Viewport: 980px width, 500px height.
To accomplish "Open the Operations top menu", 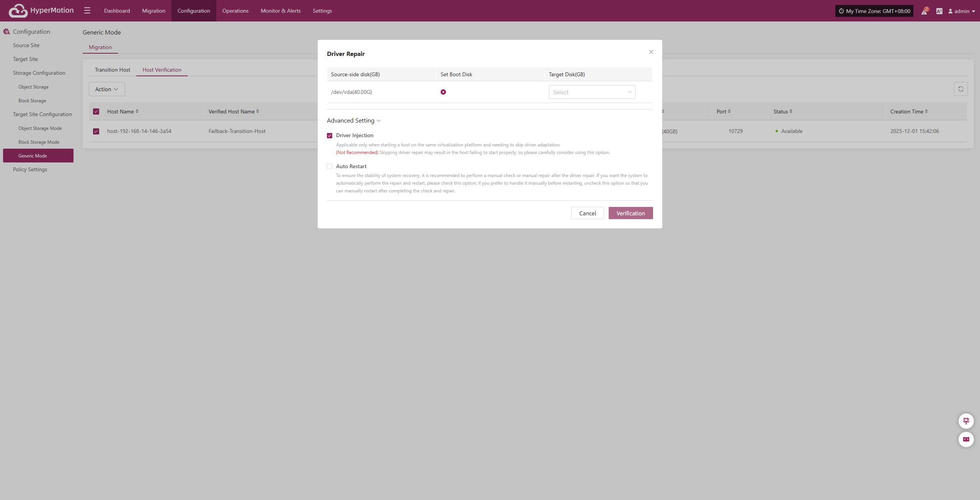I will (x=235, y=11).
